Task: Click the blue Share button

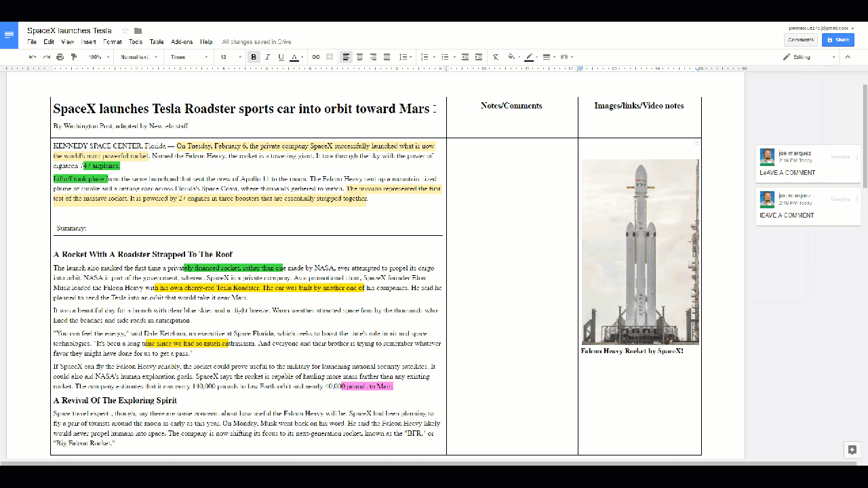Action: click(x=838, y=40)
